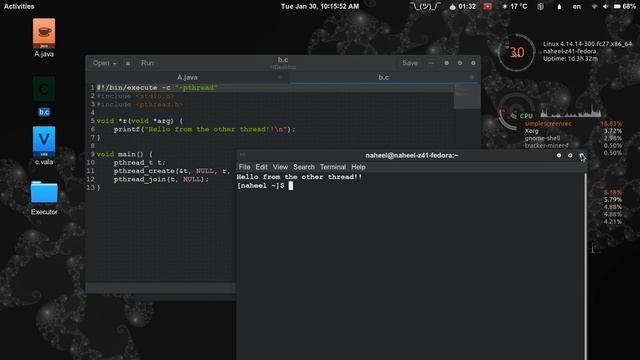Click the 'gnome-shell' process entry
The image size is (640, 360).
[542, 138]
